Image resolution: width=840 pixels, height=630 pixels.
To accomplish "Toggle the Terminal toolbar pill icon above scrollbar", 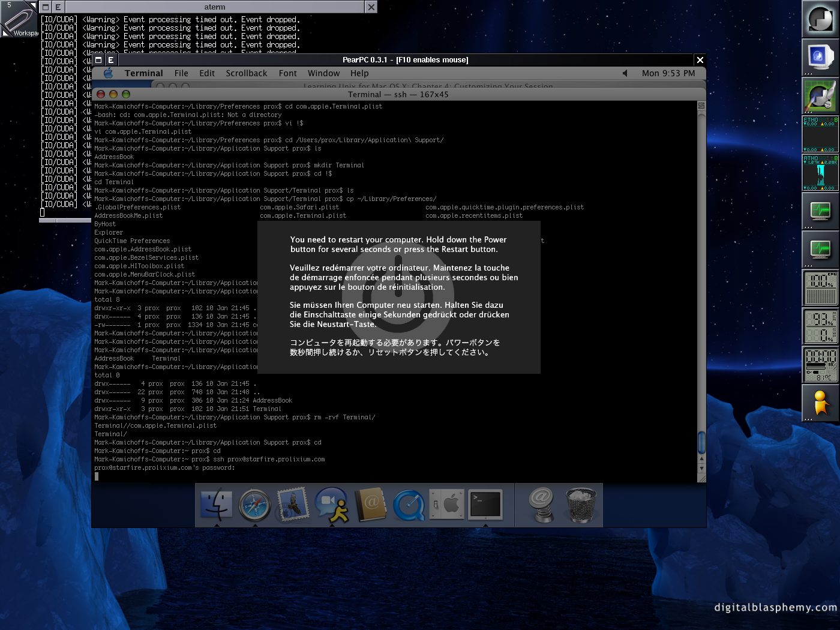I will (701, 106).
